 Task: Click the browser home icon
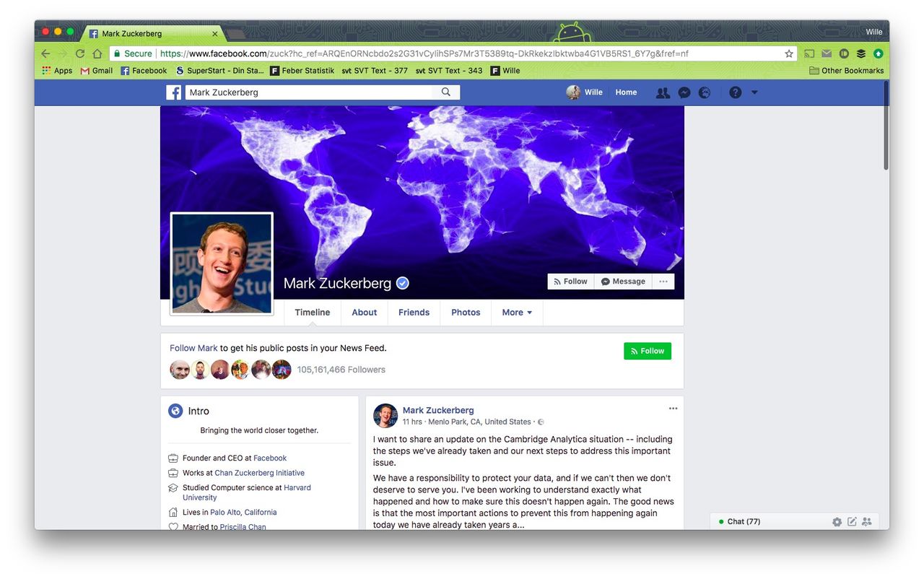tap(97, 53)
